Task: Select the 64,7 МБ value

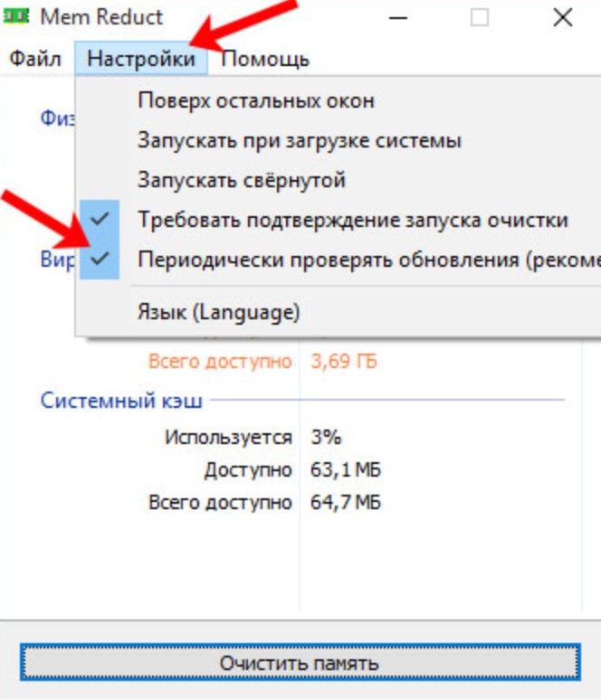Action: tap(346, 503)
